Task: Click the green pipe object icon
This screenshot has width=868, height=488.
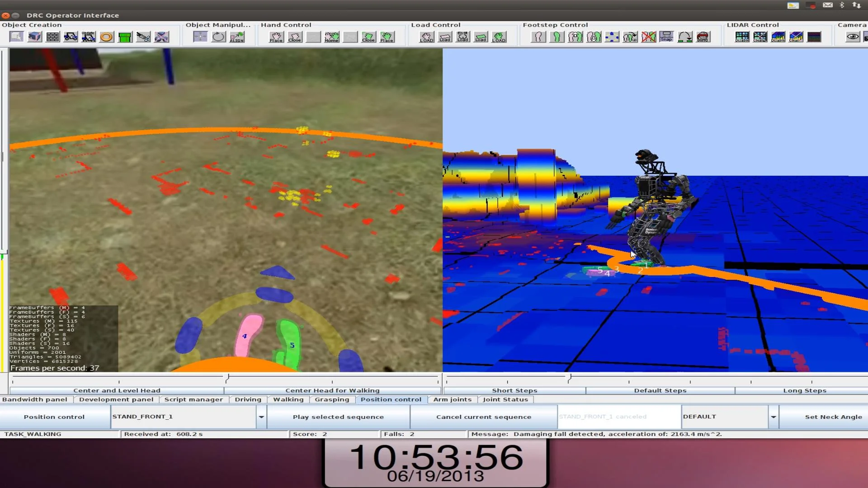Action: pos(125,37)
